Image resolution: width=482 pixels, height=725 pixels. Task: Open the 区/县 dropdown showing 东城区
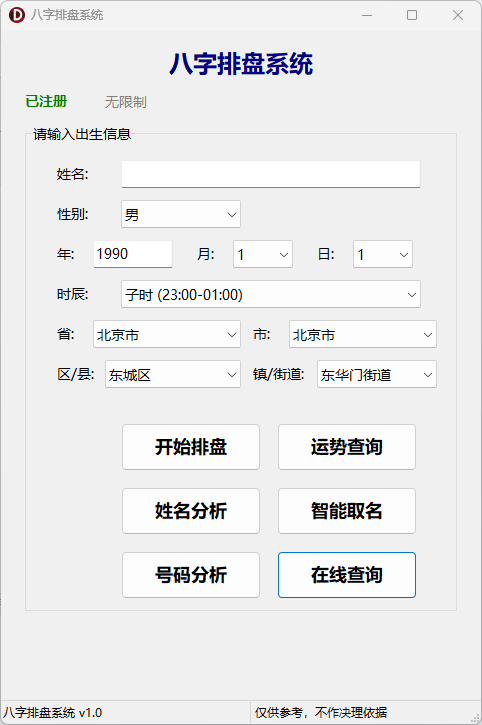point(173,374)
